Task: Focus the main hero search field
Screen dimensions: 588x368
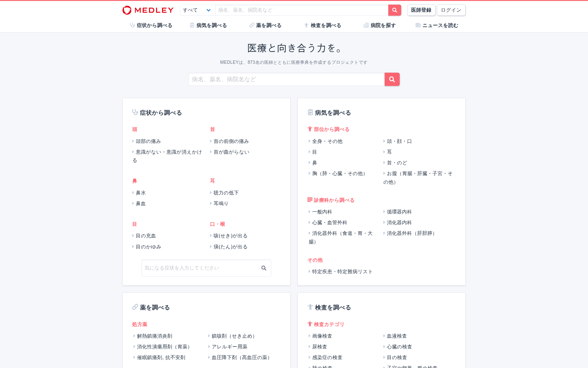Action: coord(286,79)
